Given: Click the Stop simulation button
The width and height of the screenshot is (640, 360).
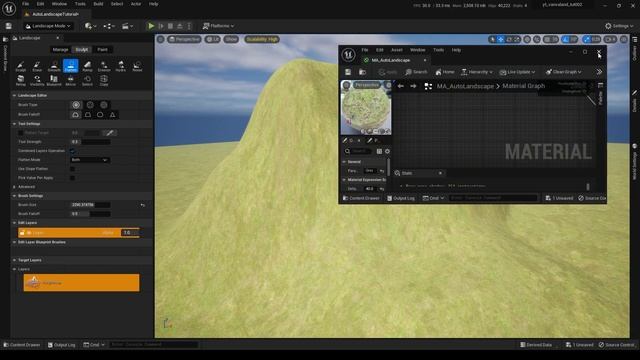Looking at the screenshot, I should pyautogui.click(x=170, y=26).
